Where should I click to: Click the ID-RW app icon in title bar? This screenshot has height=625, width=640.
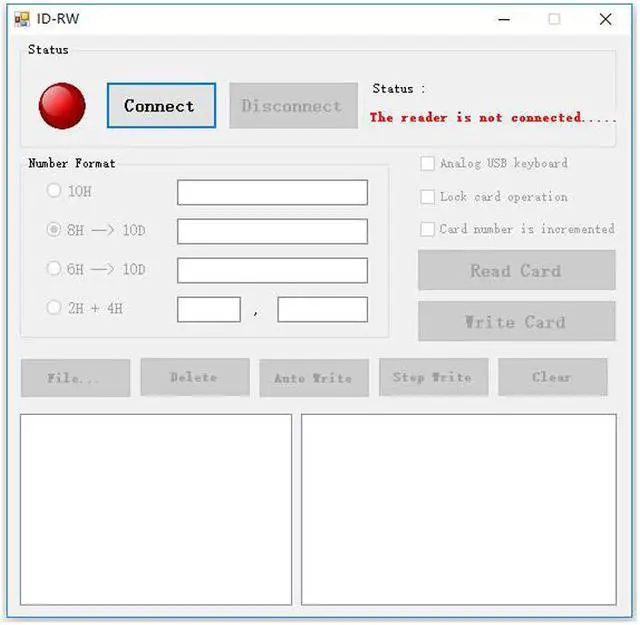(x=22, y=19)
